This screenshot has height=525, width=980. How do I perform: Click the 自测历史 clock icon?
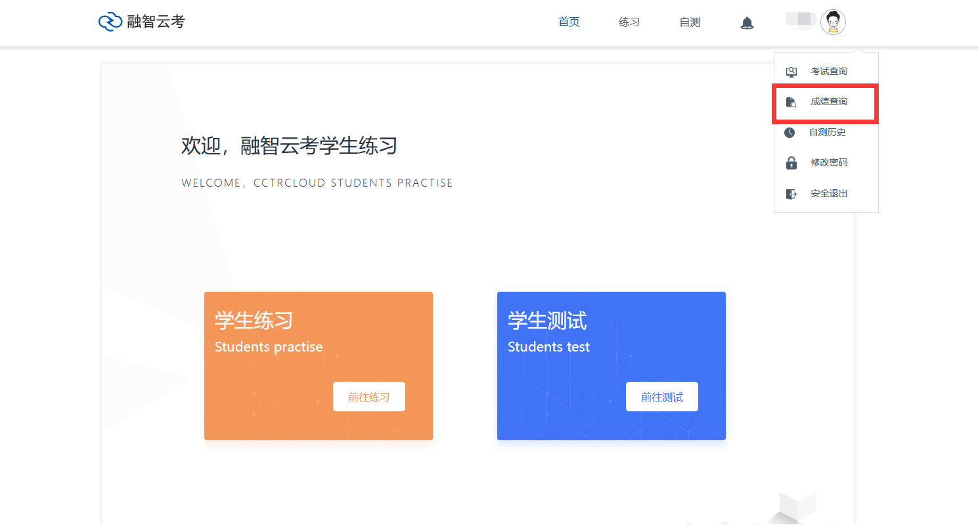coord(790,133)
